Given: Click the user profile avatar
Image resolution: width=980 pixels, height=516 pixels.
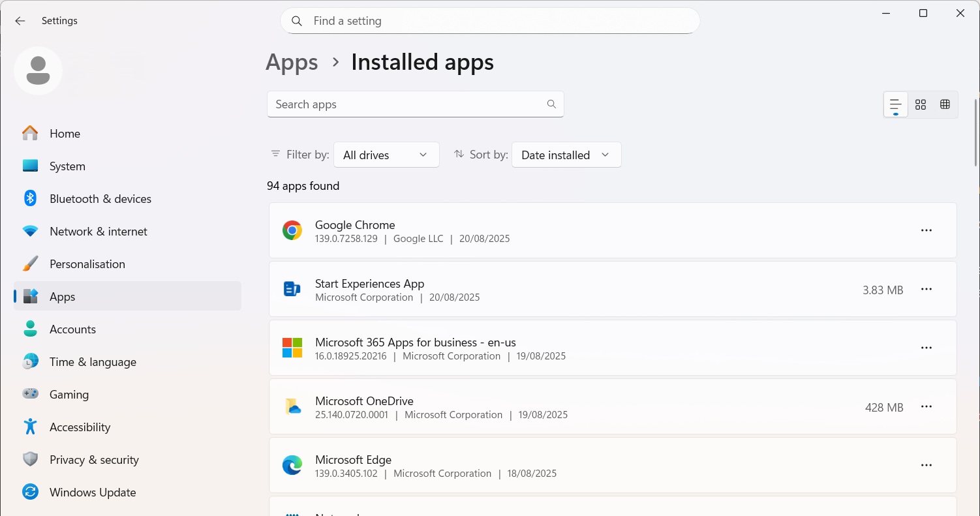Looking at the screenshot, I should [x=38, y=70].
